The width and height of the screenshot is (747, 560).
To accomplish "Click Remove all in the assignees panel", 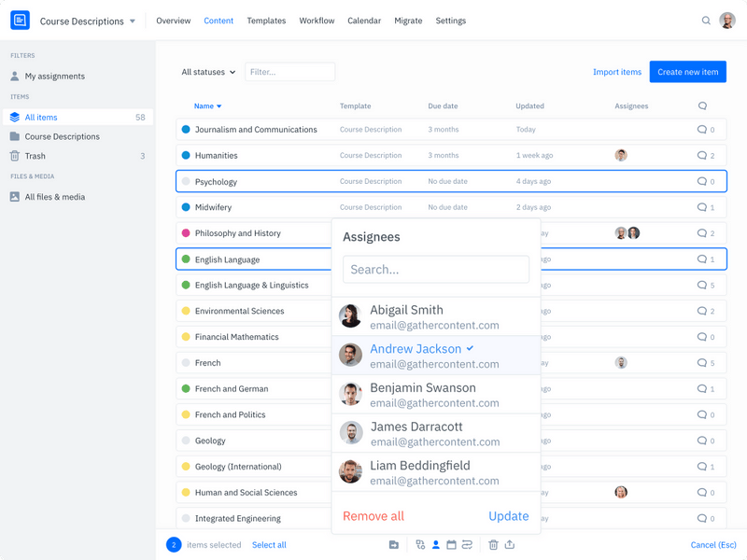I will point(373,515).
